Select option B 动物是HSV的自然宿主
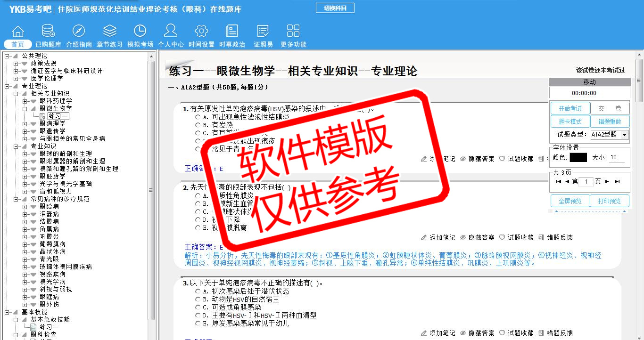This screenshot has width=644, height=340. coord(198,299)
